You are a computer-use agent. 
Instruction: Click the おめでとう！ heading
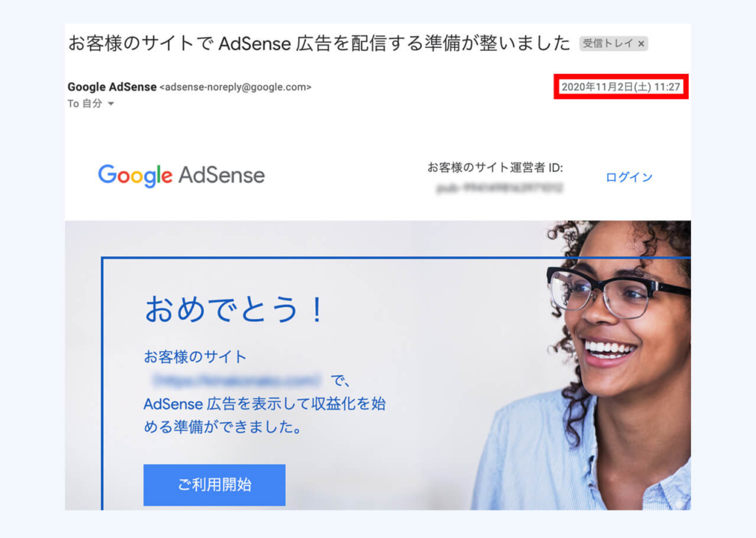click(x=234, y=309)
